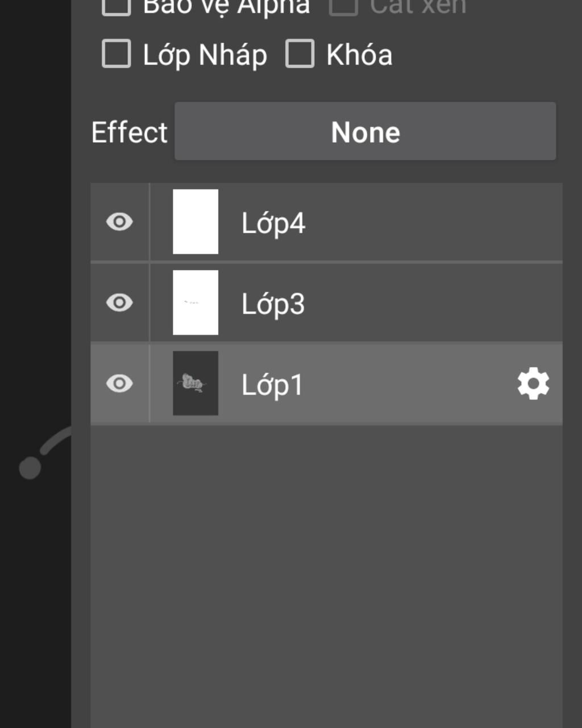
Task: Click the dark Lớp1 layer thumbnail
Action: 196,383
